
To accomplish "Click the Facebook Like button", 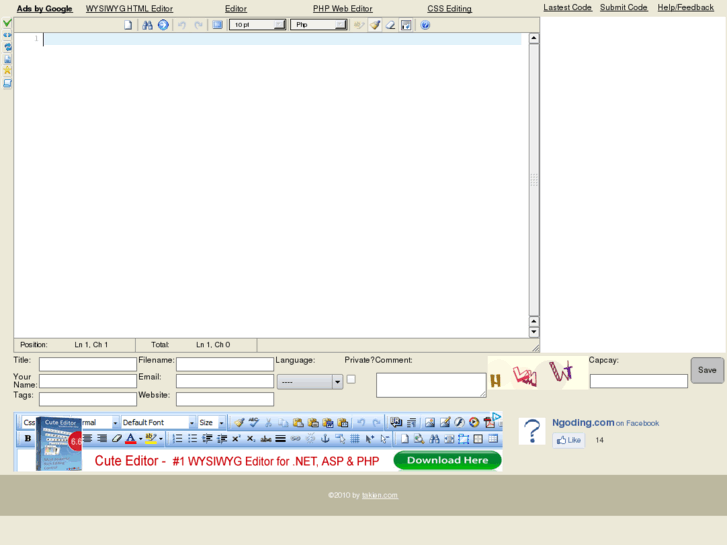I will click(x=569, y=440).
